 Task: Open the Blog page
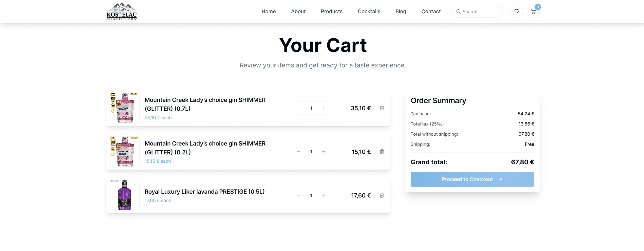pyautogui.click(x=401, y=11)
